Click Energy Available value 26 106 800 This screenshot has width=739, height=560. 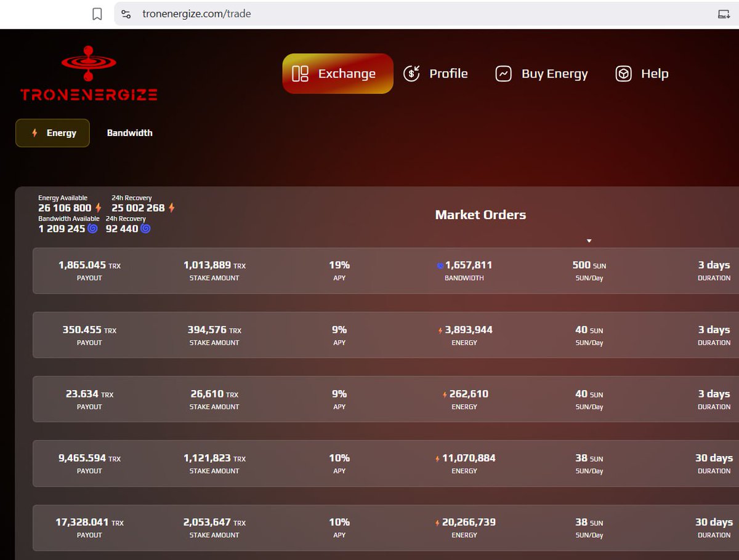coord(65,208)
